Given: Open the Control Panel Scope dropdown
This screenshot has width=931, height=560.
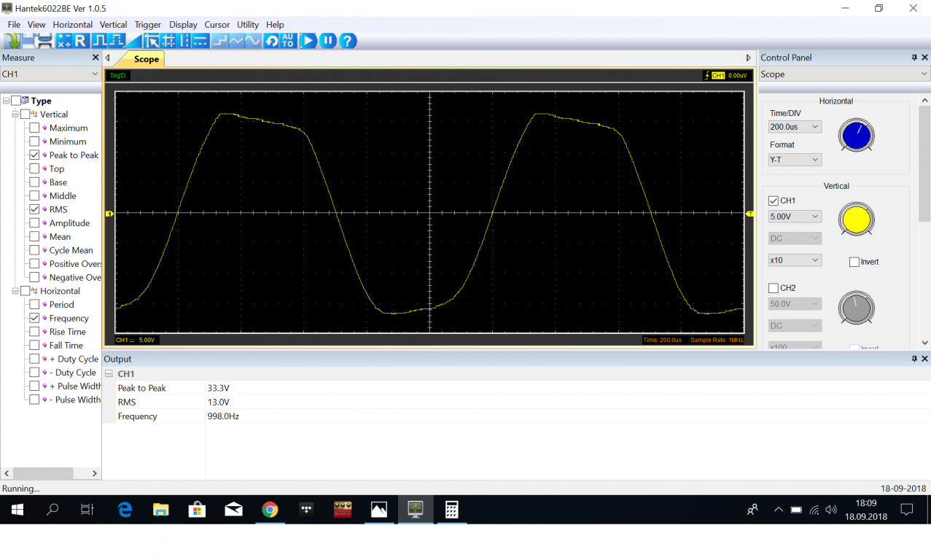Looking at the screenshot, I should [x=844, y=74].
